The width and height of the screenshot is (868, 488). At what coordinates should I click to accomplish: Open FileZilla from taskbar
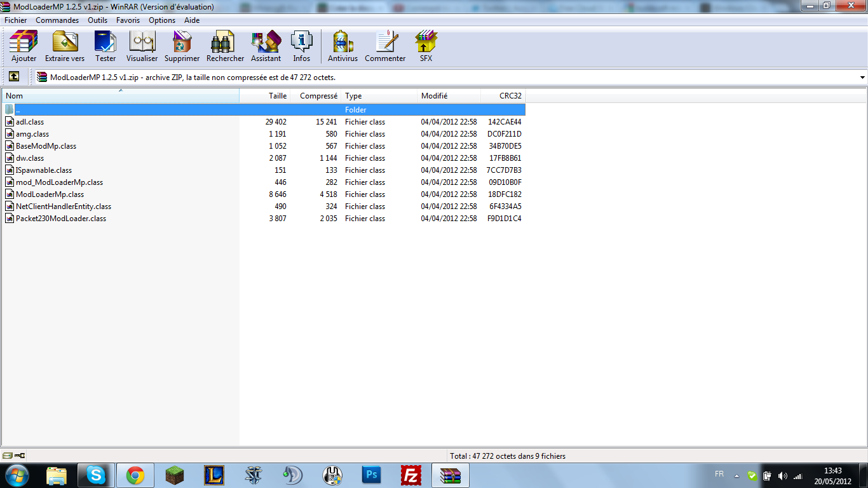click(x=411, y=475)
